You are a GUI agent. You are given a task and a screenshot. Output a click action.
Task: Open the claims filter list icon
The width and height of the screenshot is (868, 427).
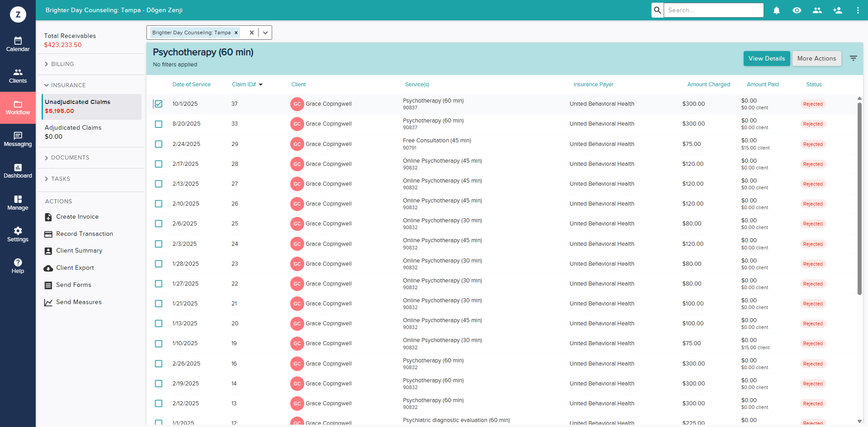[x=853, y=58]
